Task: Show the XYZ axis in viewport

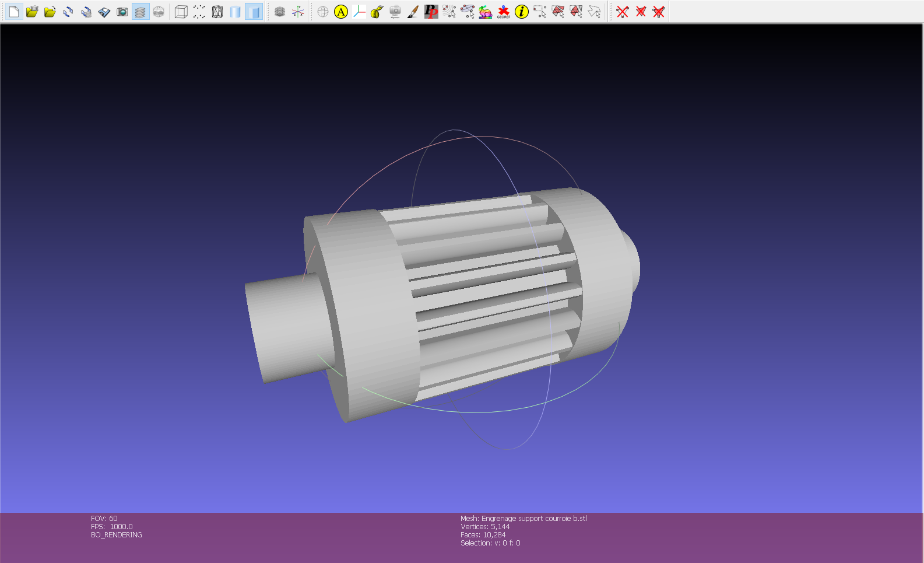Action: tap(298, 12)
